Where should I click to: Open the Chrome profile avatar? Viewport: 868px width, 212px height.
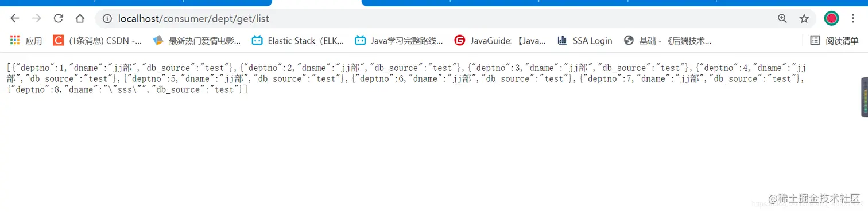831,18
